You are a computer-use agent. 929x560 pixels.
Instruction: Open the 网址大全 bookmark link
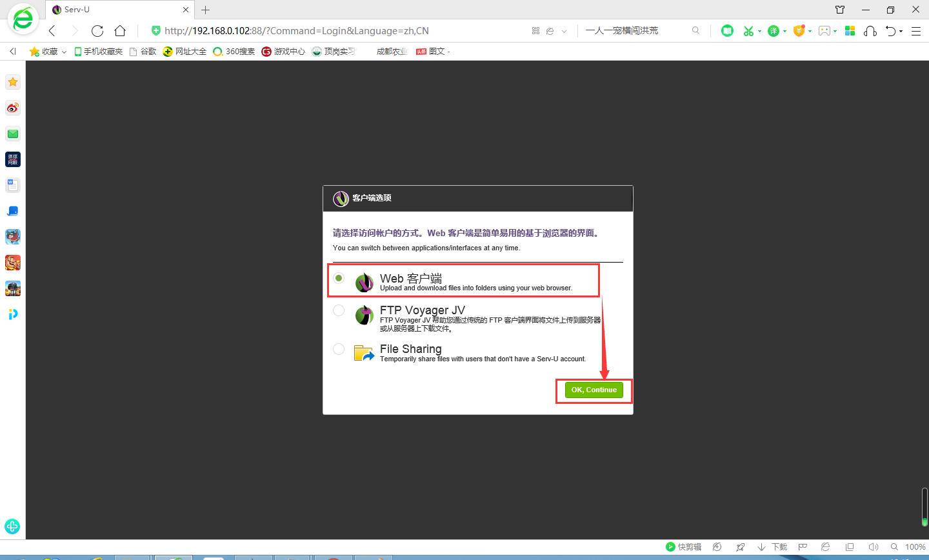(x=185, y=51)
